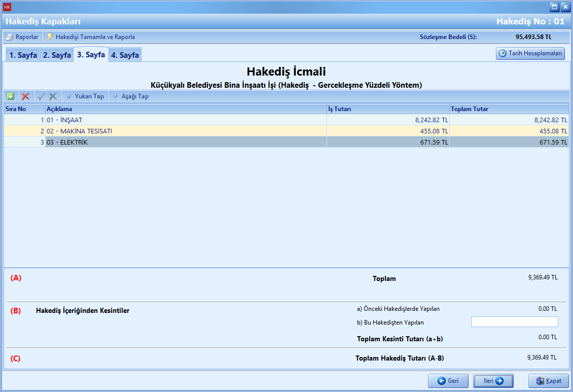The image size is (573, 392).
Task: Open the 4. Sayfa tab
Action: pyautogui.click(x=125, y=55)
